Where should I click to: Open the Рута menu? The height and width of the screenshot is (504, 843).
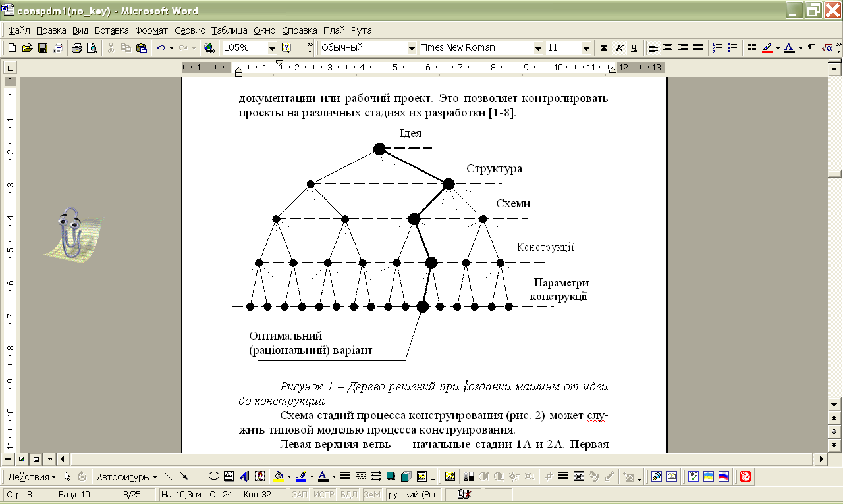click(361, 30)
